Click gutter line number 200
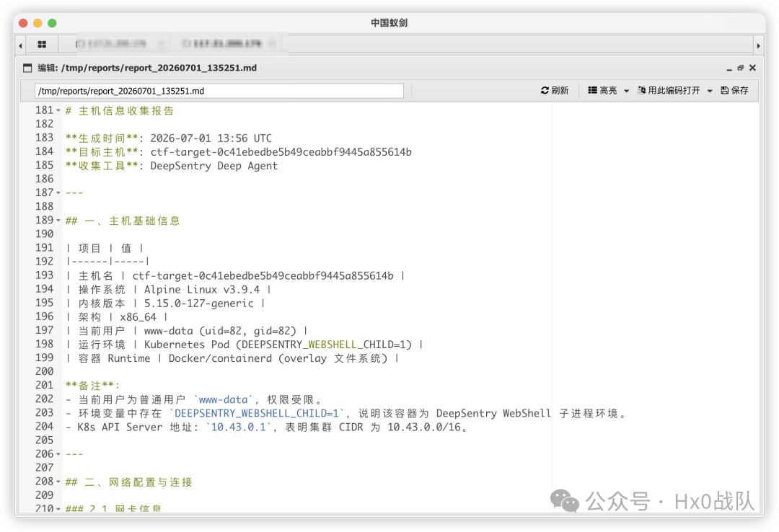Image resolution: width=779 pixels, height=532 pixels. [44, 371]
